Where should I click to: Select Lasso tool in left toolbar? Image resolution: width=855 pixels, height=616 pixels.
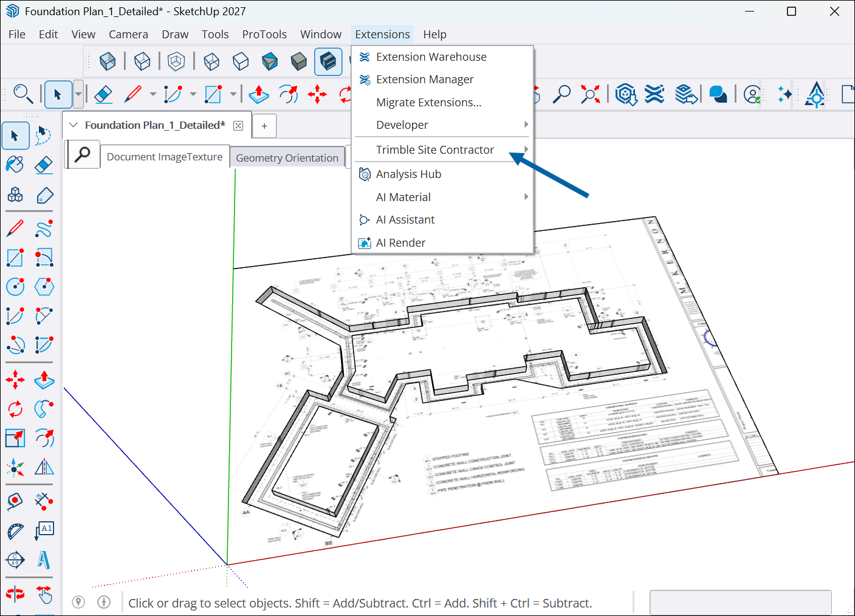[x=43, y=135]
